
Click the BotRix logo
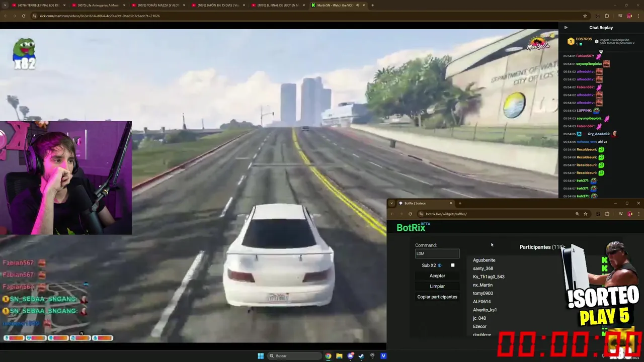[x=413, y=227]
